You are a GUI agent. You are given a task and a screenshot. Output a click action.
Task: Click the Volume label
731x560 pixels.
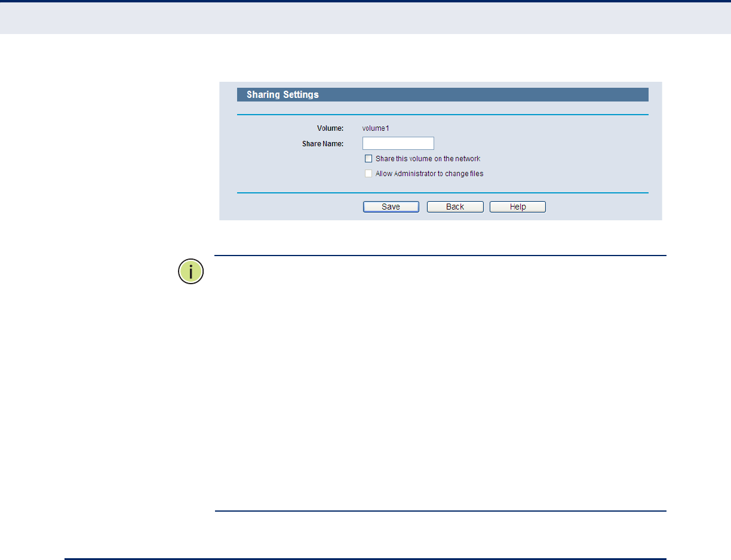[x=330, y=128]
